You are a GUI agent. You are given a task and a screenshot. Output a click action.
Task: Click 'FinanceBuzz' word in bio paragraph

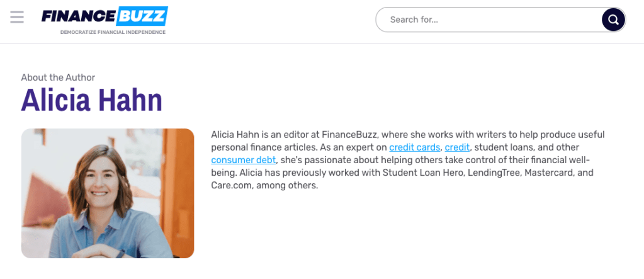(x=348, y=135)
